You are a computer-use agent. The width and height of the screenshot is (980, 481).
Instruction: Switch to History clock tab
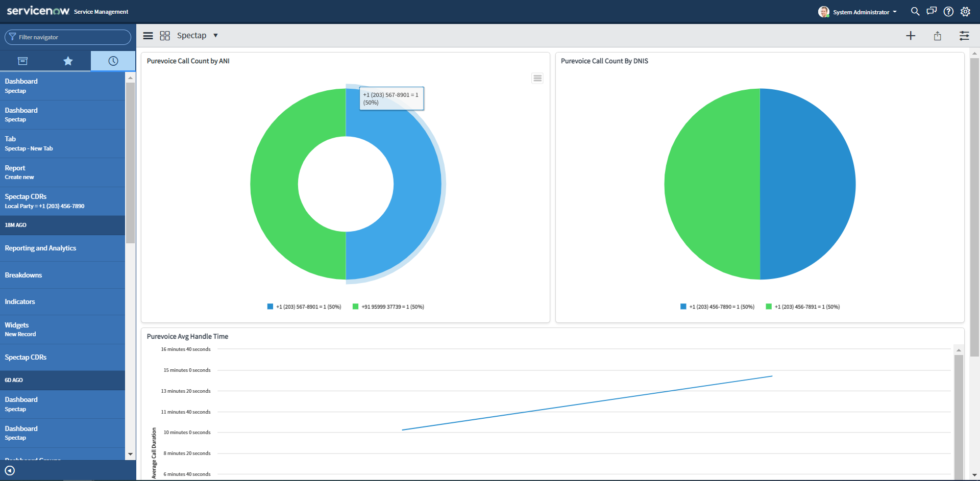(x=113, y=61)
